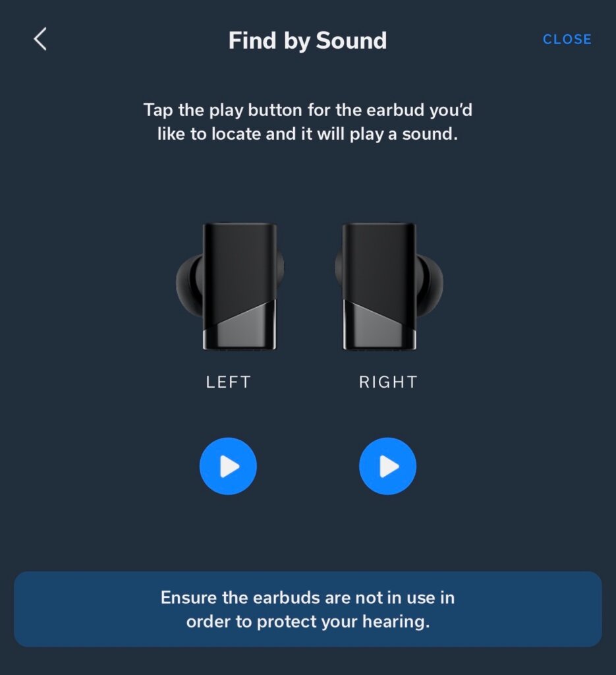Click the glossy lower stem of left earbud
616x675 pixels.
coord(241,328)
